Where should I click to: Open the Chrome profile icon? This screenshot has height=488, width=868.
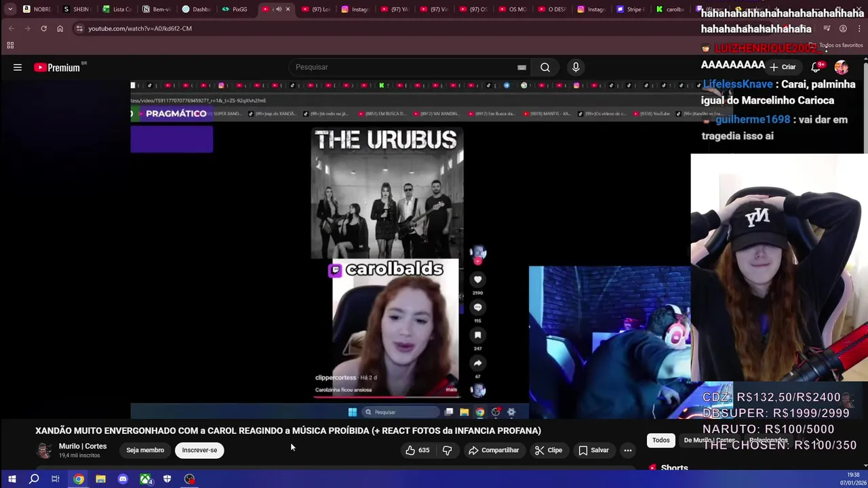coord(843,28)
